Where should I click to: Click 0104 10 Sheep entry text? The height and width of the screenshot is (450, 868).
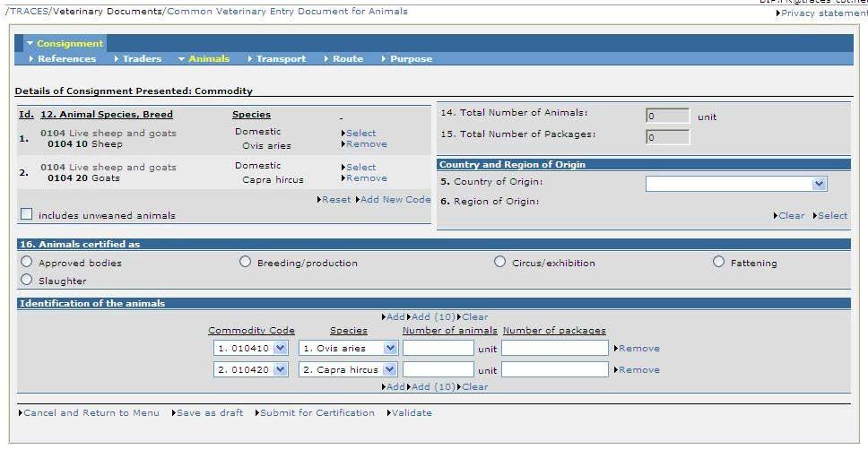(x=84, y=144)
